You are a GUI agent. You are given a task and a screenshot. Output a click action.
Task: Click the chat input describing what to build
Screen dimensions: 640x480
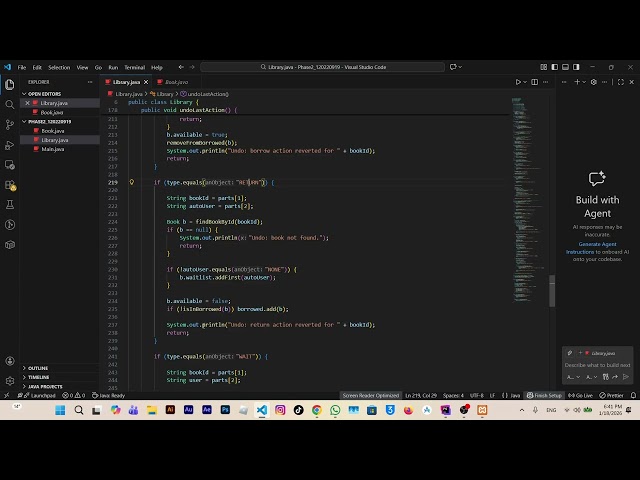597,365
